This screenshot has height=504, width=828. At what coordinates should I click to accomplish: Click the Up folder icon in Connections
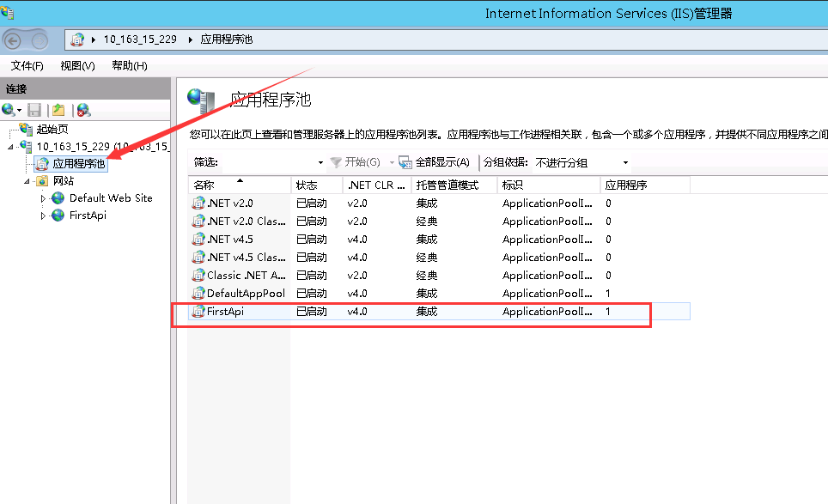[58, 110]
